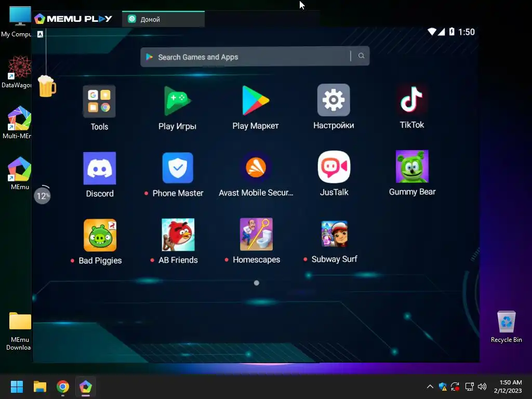The height and width of the screenshot is (399, 532).
Task: Click the Windows Security tray icon
Action: (x=443, y=387)
